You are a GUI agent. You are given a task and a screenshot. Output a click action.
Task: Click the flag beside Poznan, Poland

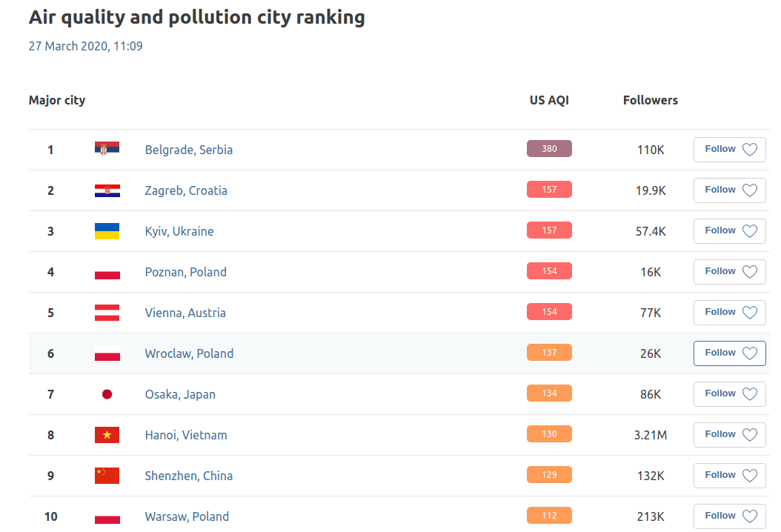coord(107,272)
